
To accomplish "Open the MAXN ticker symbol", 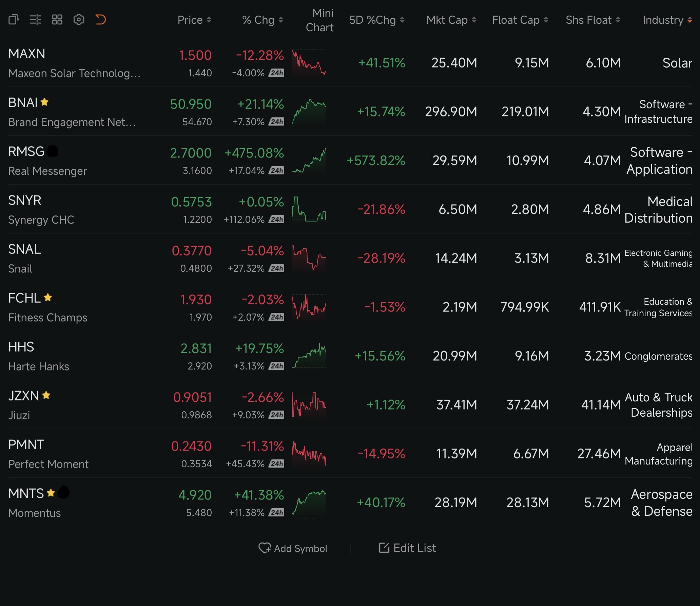I will click(27, 54).
